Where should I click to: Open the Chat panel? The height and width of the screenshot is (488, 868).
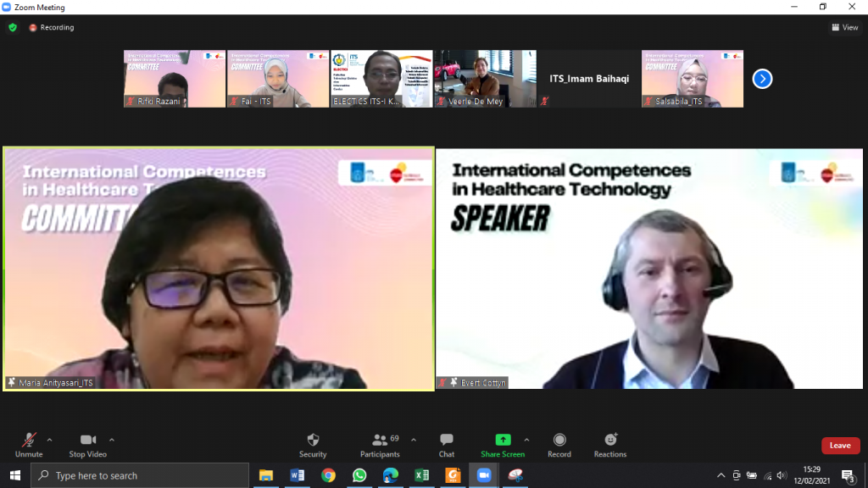pyautogui.click(x=447, y=440)
